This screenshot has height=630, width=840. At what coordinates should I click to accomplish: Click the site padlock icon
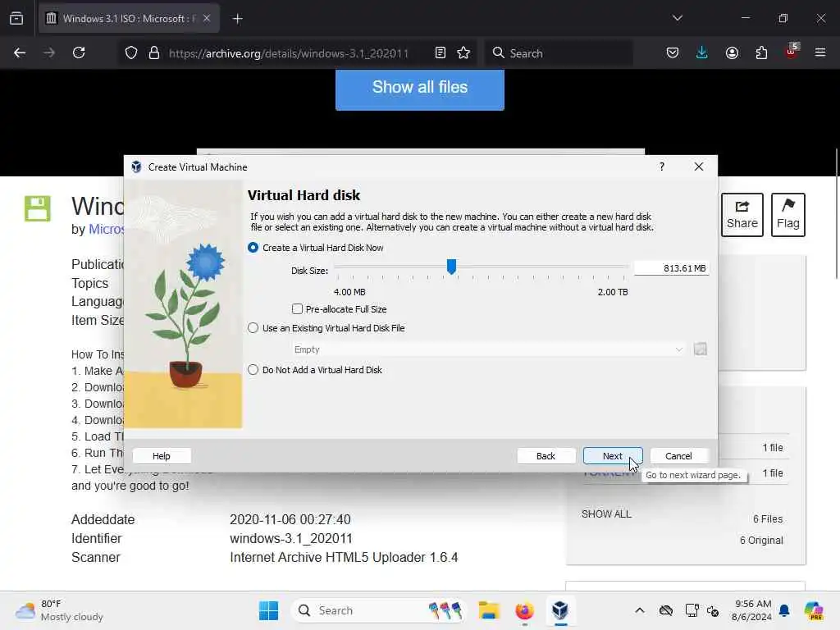[154, 53]
